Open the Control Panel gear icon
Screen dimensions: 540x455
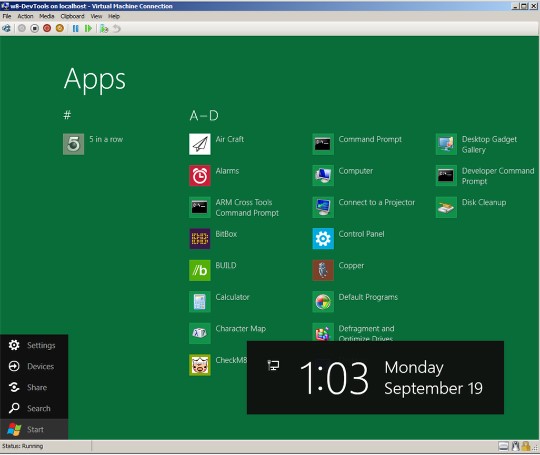323,239
